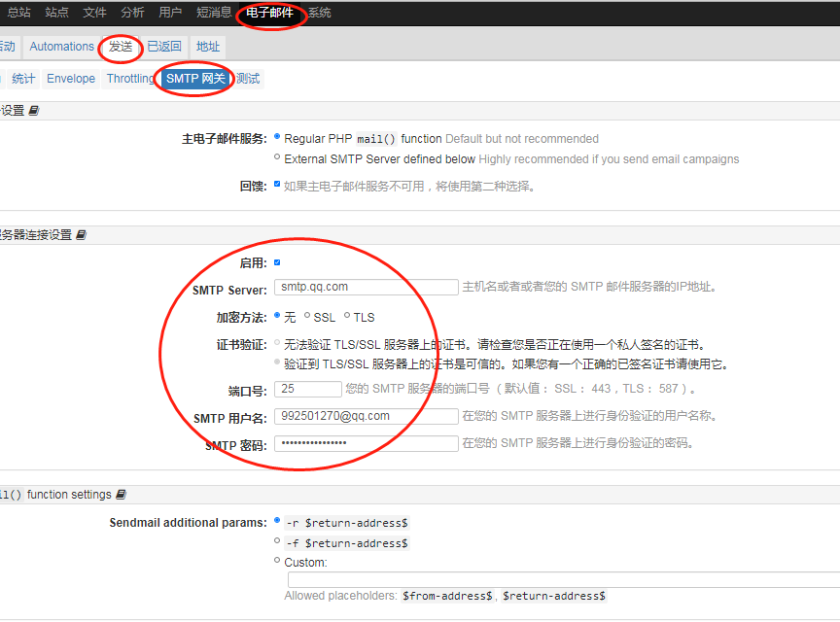Select 验证到 TLS/SSL trusted certificate option

coord(277,363)
